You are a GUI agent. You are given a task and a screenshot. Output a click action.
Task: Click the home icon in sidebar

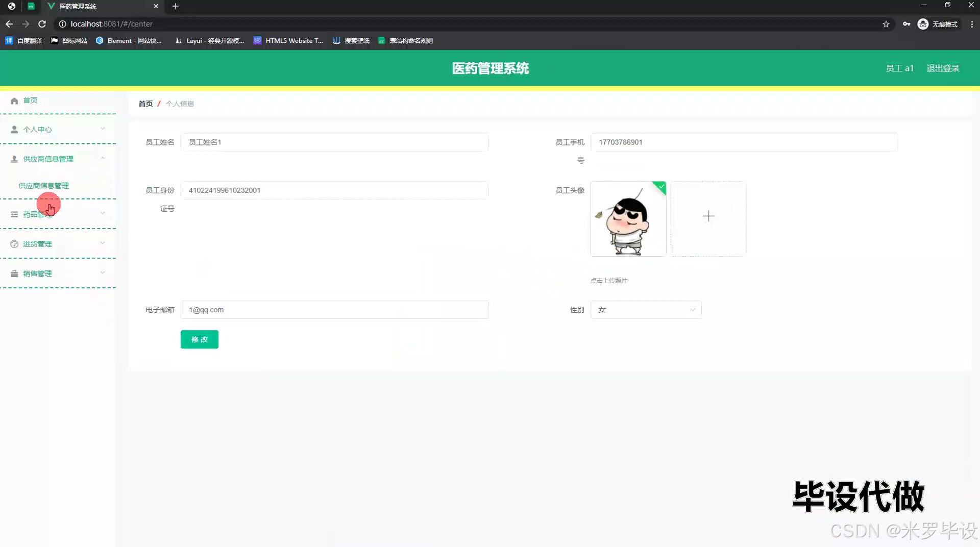click(x=14, y=101)
